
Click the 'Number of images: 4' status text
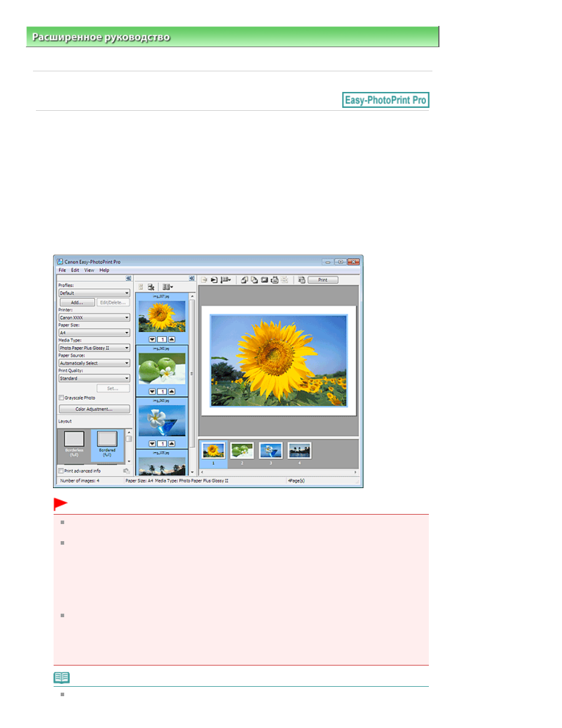point(80,481)
